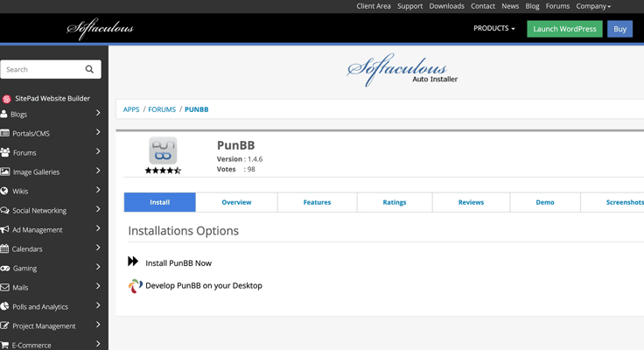644x350 pixels.
Task: Click the Softaculous logo in header
Action: 101,28
